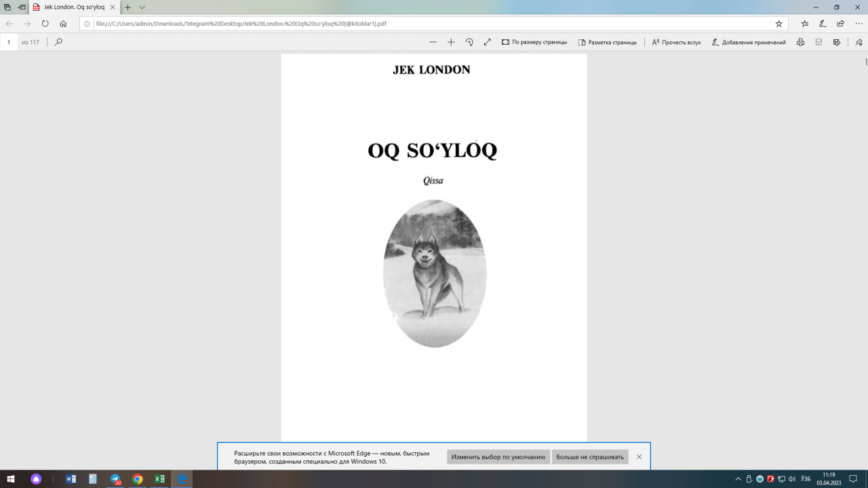Click the browser Forward arrow
The height and width of the screenshot is (488, 868).
[27, 23]
